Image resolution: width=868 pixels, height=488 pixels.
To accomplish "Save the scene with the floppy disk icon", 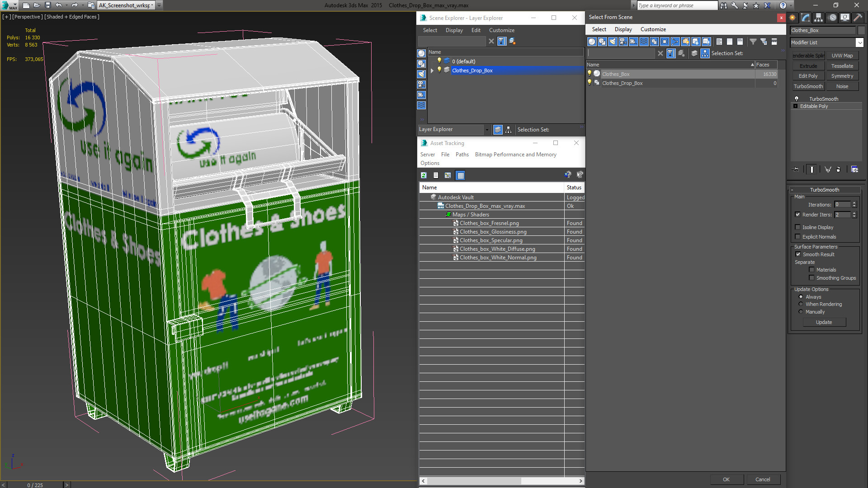I will [x=47, y=5].
